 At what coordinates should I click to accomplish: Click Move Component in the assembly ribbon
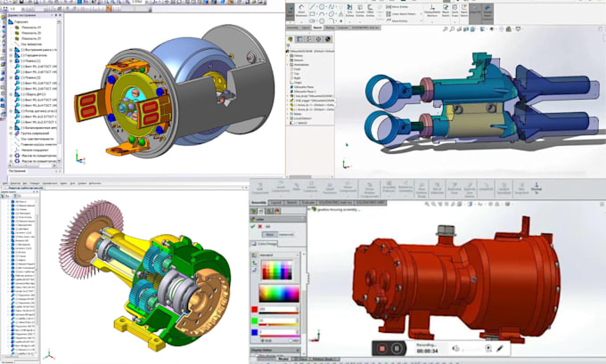pos(348,187)
